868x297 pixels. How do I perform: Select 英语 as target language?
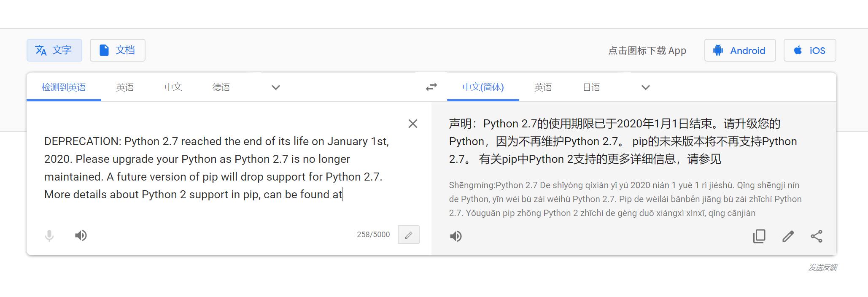(x=543, y=87)
